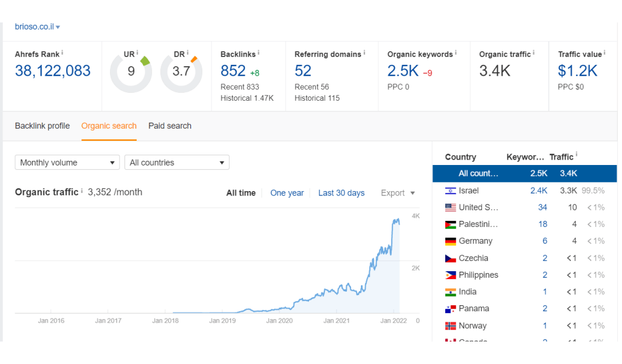Open the 52 referring domains report
The height and width of the screenshot is (364, 622).
(x=302, y=71)
